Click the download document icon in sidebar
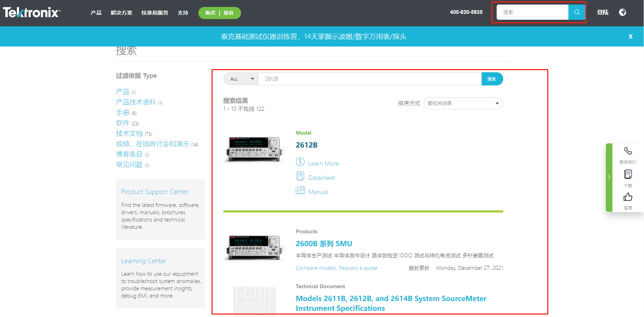644x317 pixels. pyautogui.click(x=628, y=174)
